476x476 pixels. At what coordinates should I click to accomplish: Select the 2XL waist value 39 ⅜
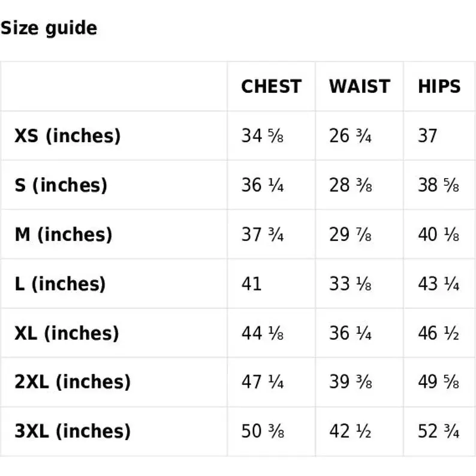tap(350, 382)
